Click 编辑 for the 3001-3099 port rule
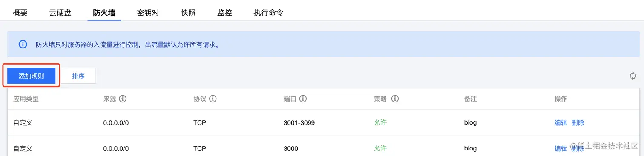644x156 pixels. pyautogui.click(x=561, y=123)
